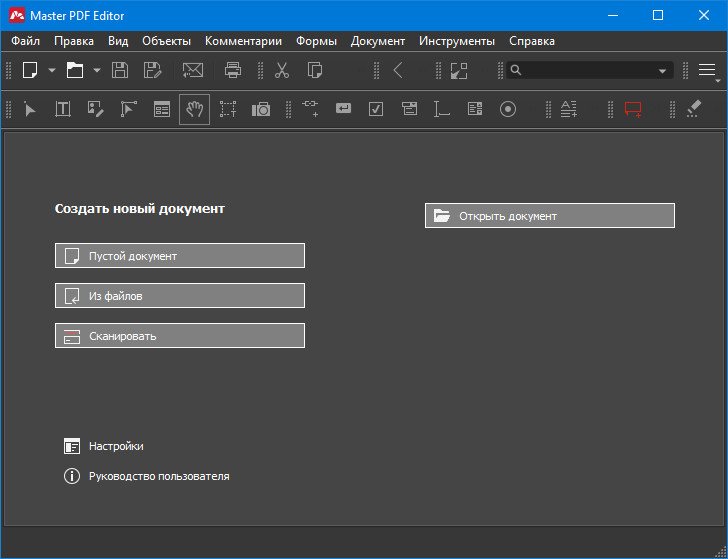Click the open folder toolbar icon
Viewport: 728px width, 559px height.
[75, 71]
